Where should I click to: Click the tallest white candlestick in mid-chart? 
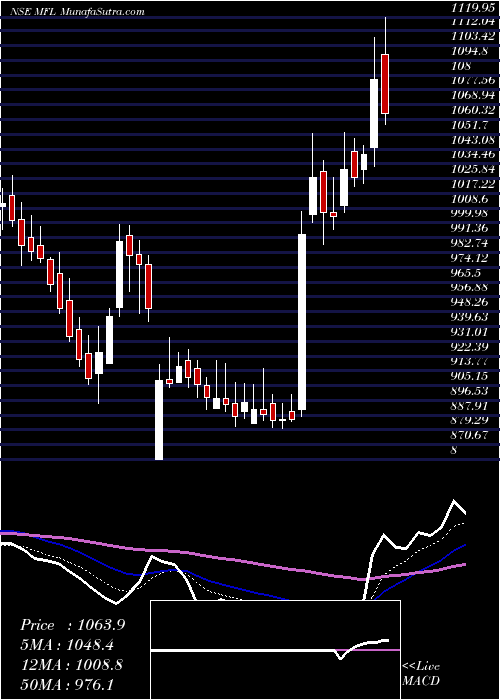(302, 322)
